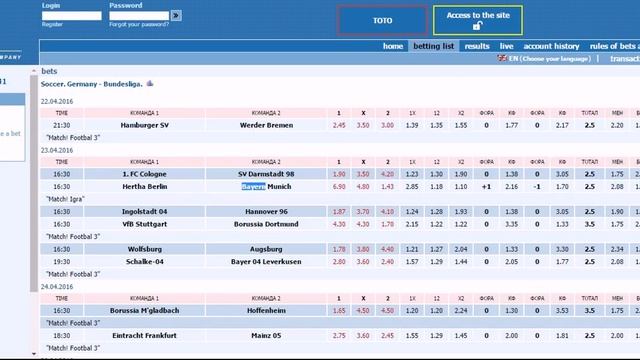Viewport: 640px width, 360px height.
Task: Select X2 odds 2.24 M'gladbach row
Action: tap(461, 311)
